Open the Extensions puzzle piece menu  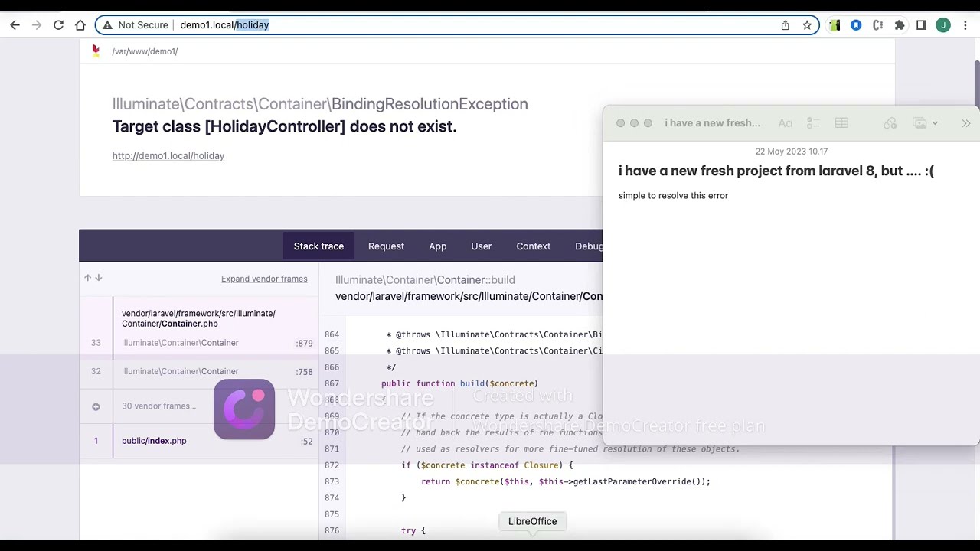[x=900, y=25]
